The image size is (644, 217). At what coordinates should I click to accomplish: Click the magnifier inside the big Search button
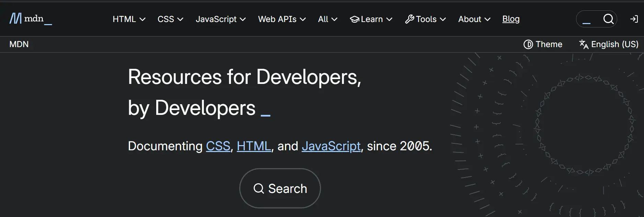point(259,188)
